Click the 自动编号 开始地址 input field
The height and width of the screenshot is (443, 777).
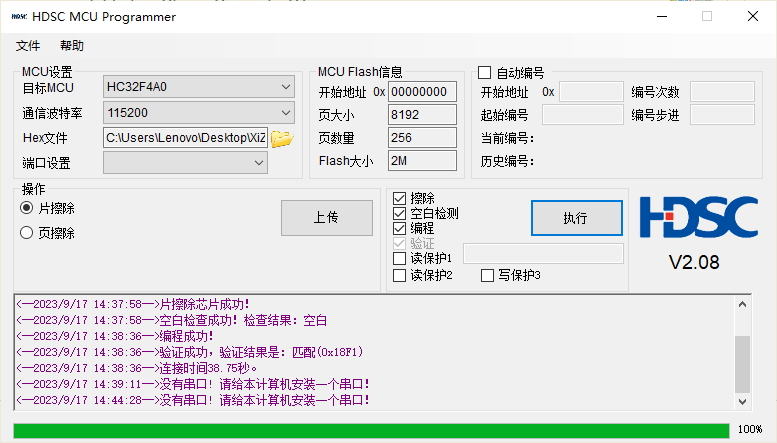tap(591, 92)
